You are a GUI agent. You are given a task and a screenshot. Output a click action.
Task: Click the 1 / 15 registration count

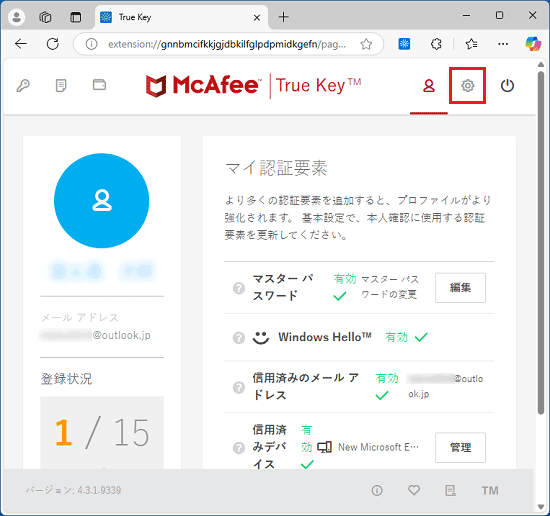[102, 433]
